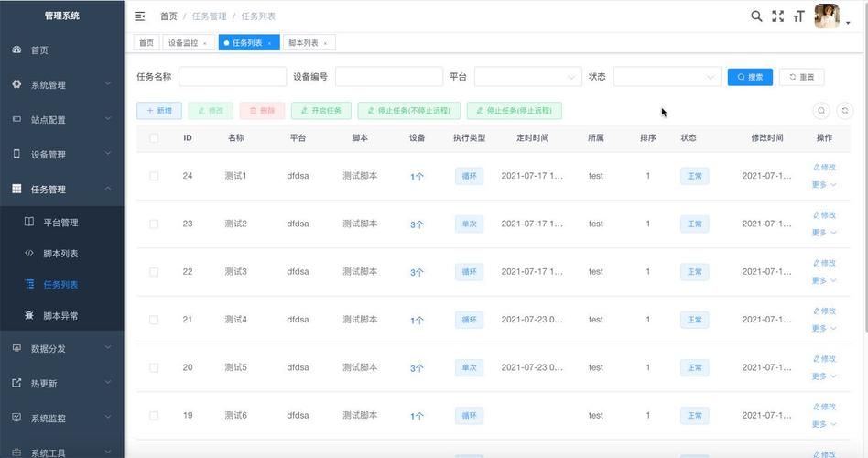Click 停止任务(停止远程) button
This screenshot has width=868, height=458.
[515, 111]
